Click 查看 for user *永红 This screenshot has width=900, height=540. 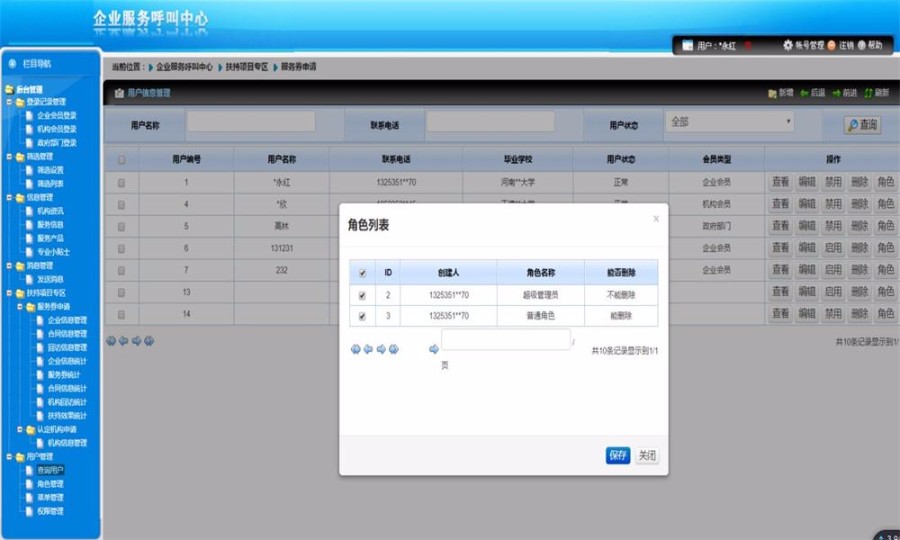(781, 182)
